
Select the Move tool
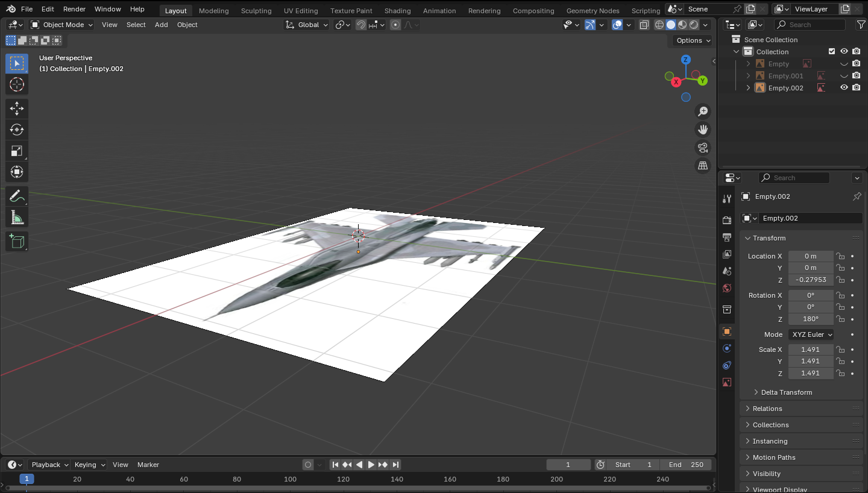(17, 108)
